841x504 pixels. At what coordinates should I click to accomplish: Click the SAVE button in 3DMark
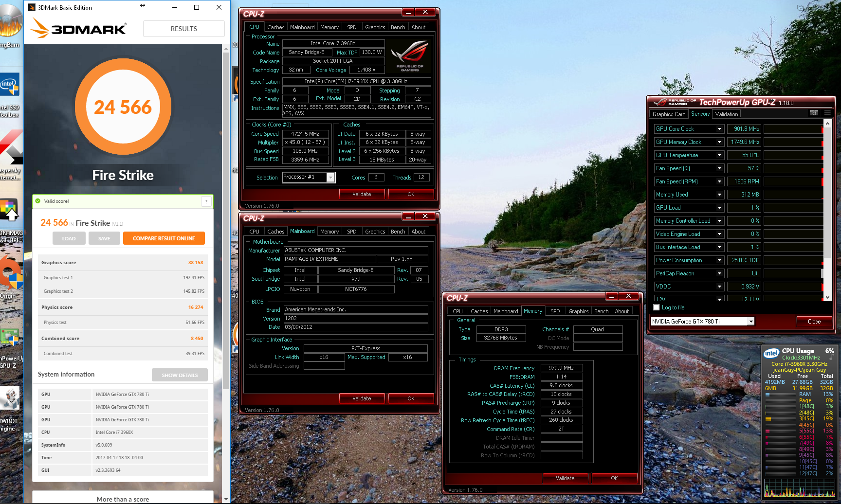[104, 238]
